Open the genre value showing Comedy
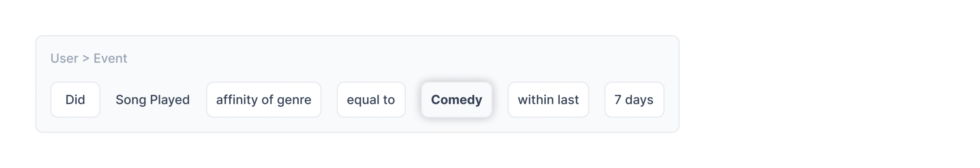The image size is (980, 168). [456, 100]
